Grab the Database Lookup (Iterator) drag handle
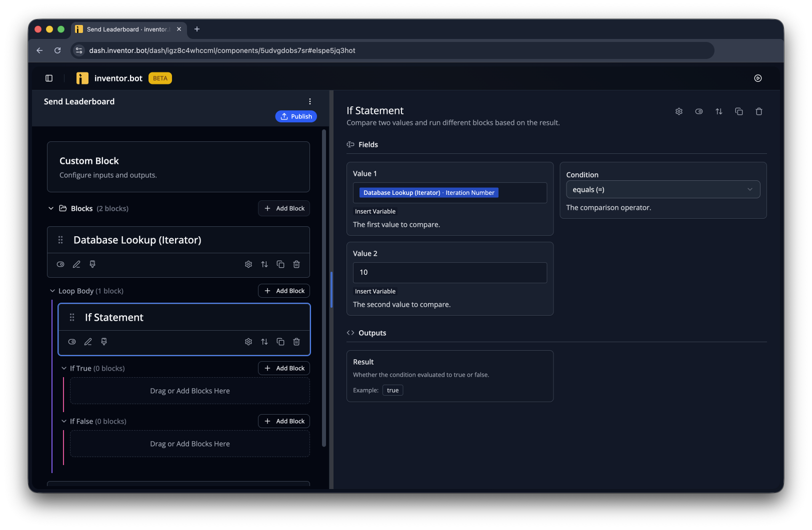Screen dimensions: 812x530 point(60,240)
